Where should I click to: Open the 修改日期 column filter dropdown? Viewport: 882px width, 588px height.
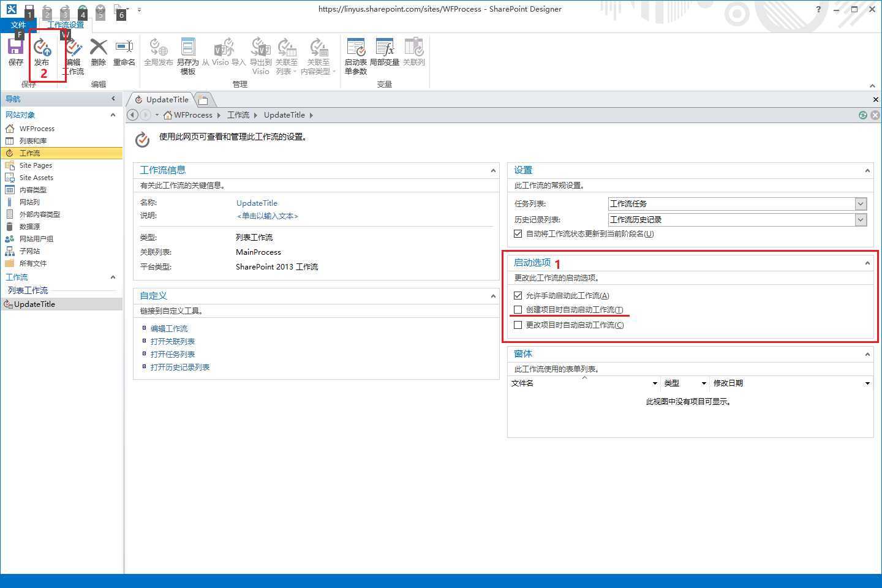pos(867,383)
